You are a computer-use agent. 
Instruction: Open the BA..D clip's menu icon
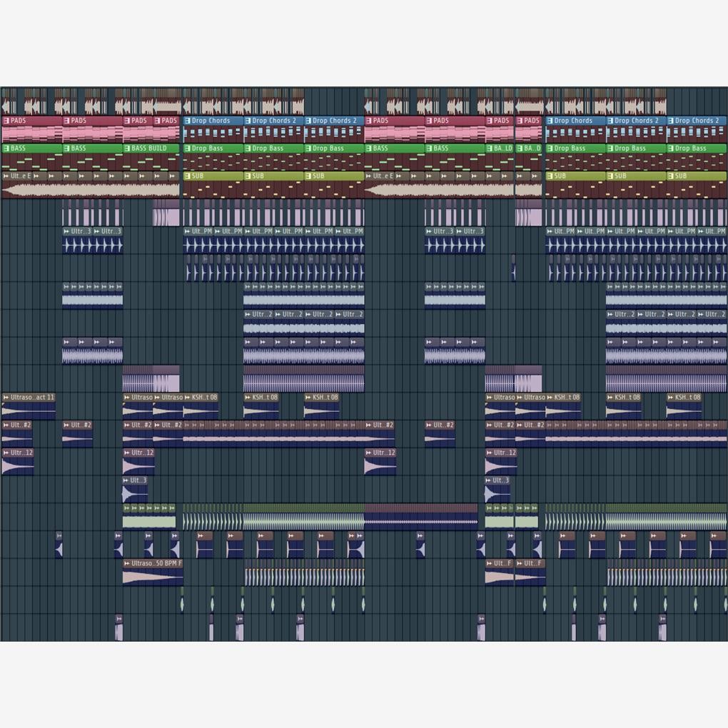[x=520, y=148]
